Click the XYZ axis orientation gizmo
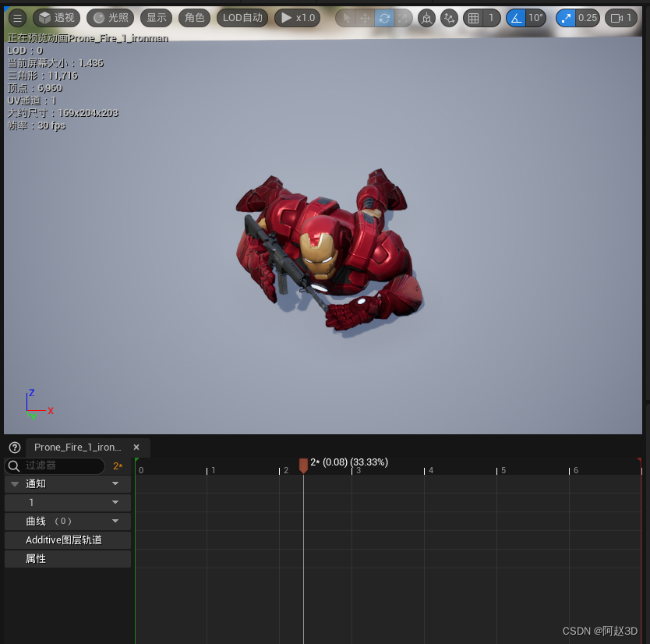Image resolution: width=650 pixels, height=644 pixels. tap(40, 405)
